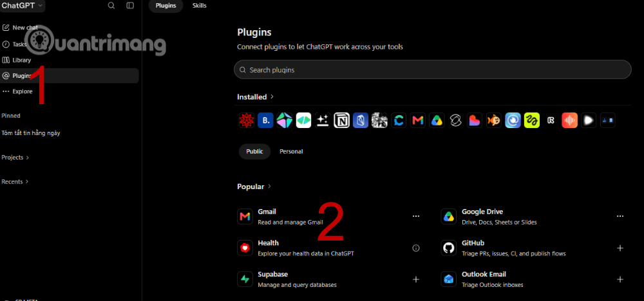The height and width of the screenshot is (301, 644).
Task: Open the blue letter C installed plugin
Action: pyautogui.click(x=399, y=120)
